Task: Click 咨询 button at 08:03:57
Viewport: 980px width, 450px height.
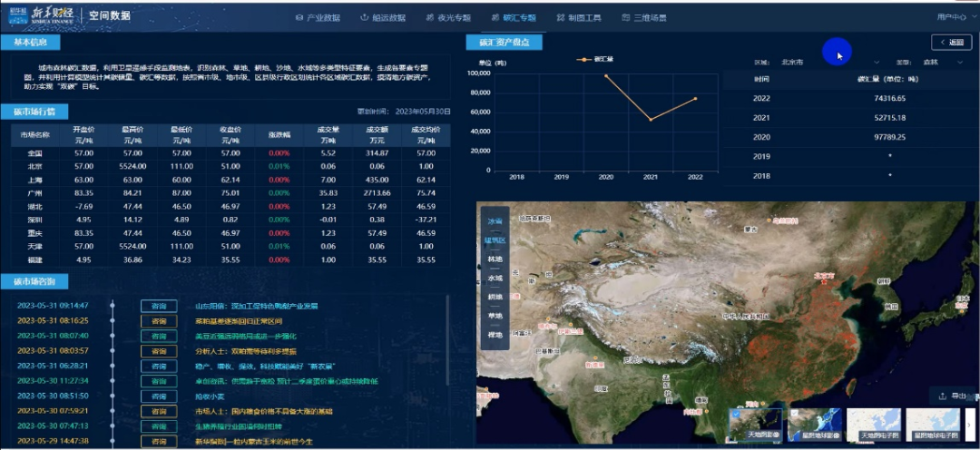Action: (159, 351)
